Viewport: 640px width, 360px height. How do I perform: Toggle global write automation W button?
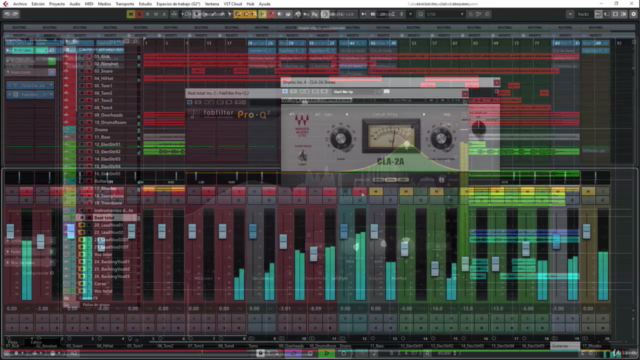pyautogui.click(x=156, y=14)
